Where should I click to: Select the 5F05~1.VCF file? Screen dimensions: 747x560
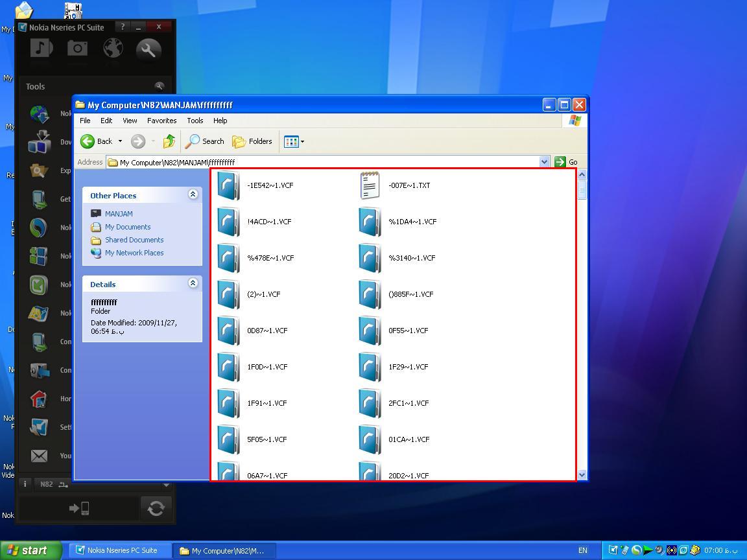click(x=252, y=439)
